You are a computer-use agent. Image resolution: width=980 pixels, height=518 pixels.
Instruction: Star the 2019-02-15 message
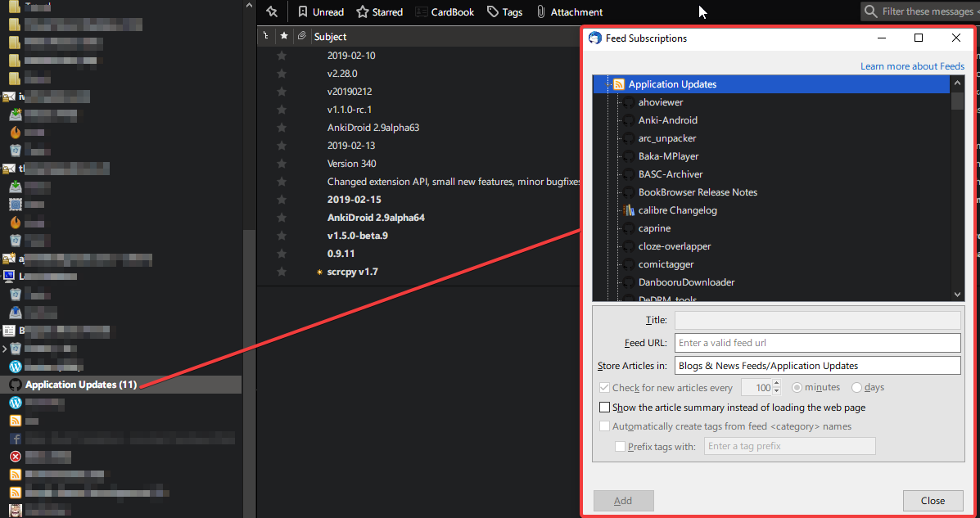[282, 200]
